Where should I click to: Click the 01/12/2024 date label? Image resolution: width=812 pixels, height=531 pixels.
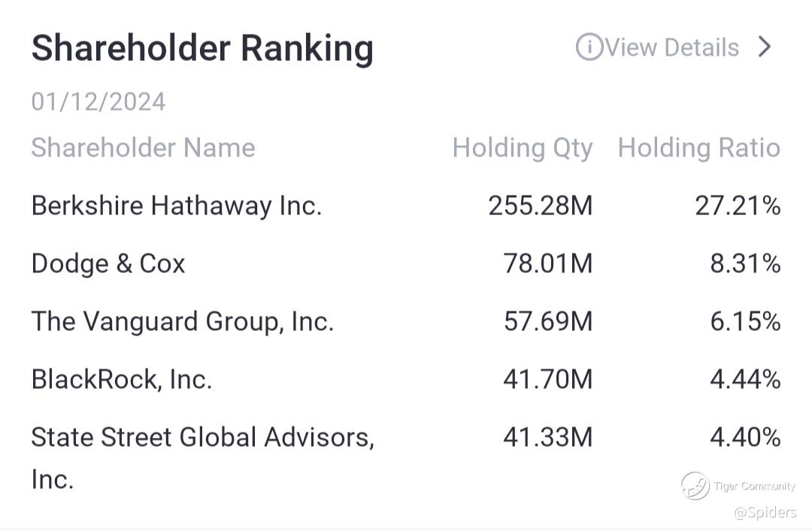98,102
